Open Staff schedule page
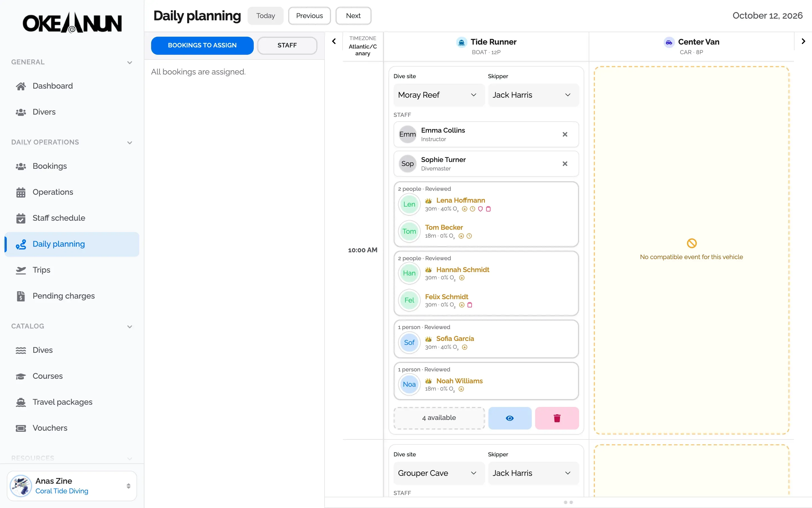812x508 pixels. click(72, 218)
